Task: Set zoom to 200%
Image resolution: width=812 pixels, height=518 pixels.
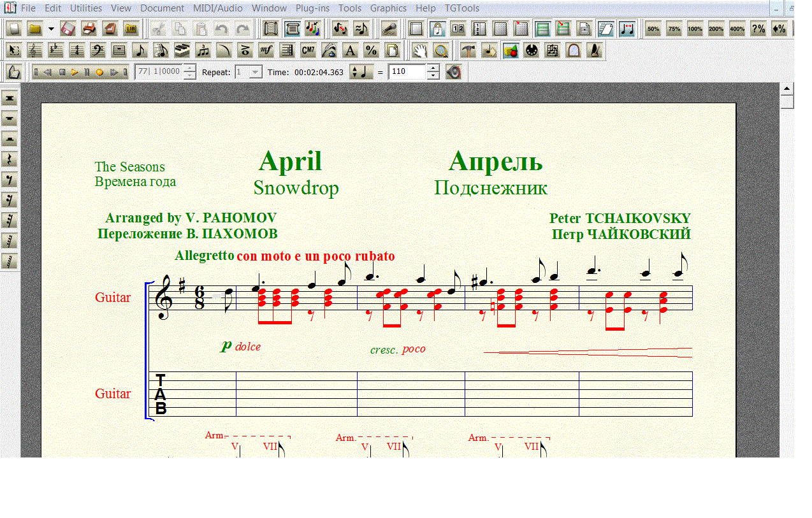Action: point(716,29)
